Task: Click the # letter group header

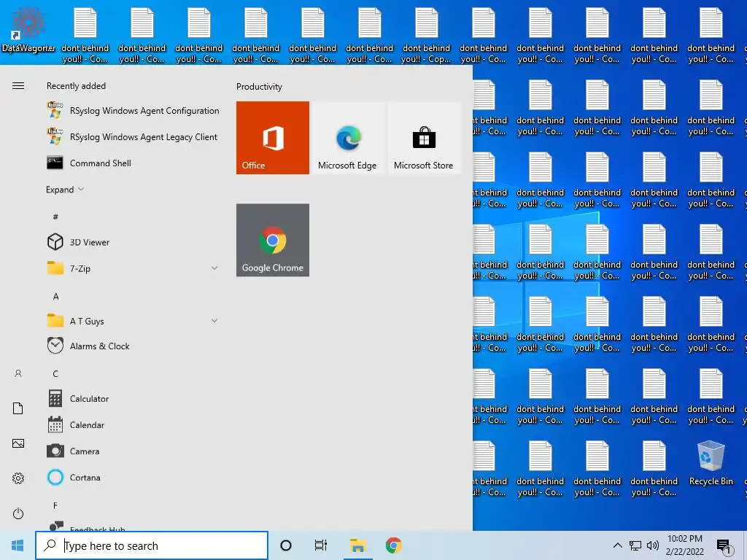Action: (x=55, y=217)
